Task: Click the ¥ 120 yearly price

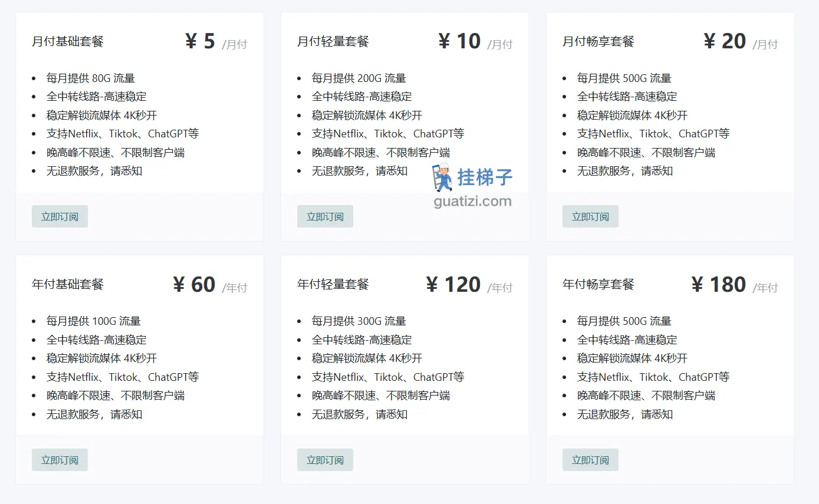Action: point(453,284)
